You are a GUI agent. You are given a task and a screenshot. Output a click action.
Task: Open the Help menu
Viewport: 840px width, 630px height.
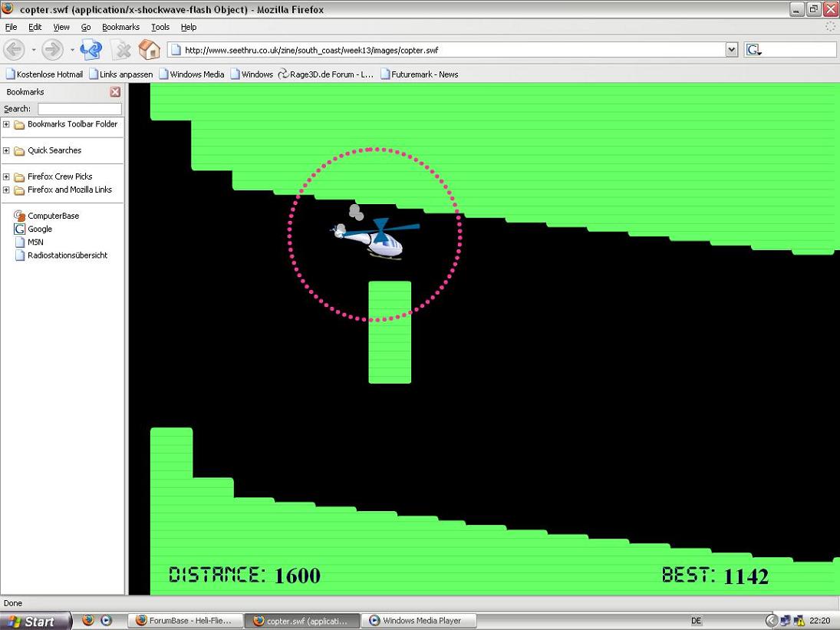point(189,27)
